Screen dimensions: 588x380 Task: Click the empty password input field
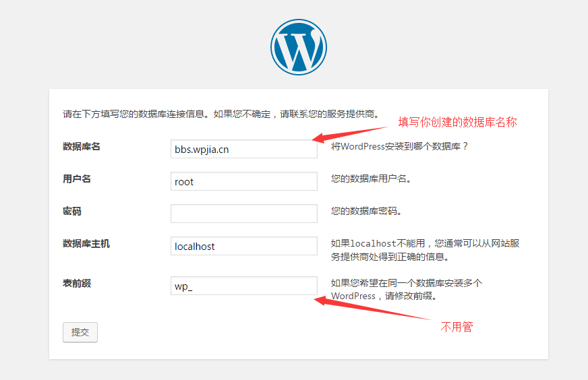click(x=243, y=214)
